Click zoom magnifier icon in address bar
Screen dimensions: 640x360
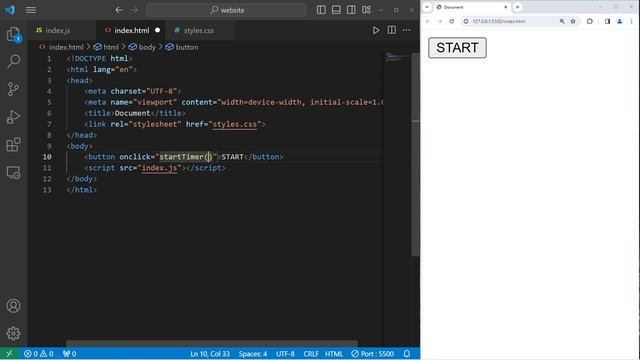point(562,21)
